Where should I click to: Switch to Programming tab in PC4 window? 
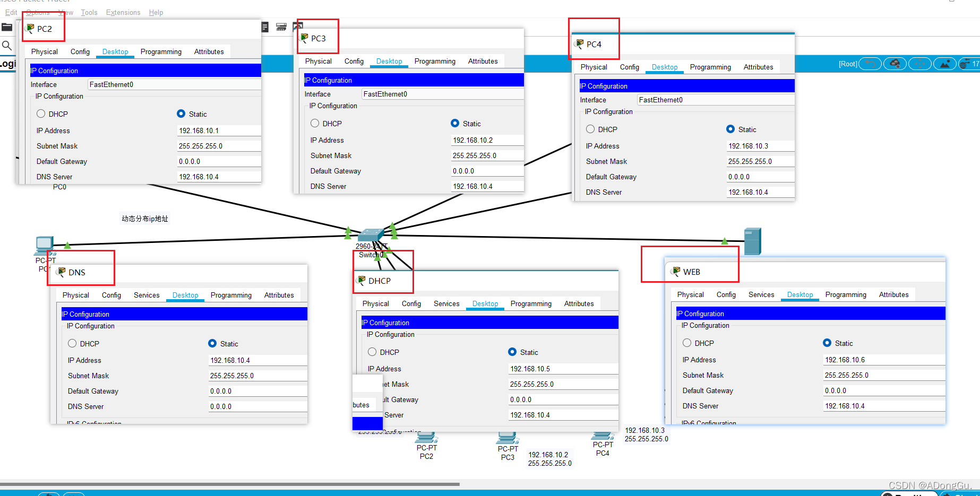(710, 67)
